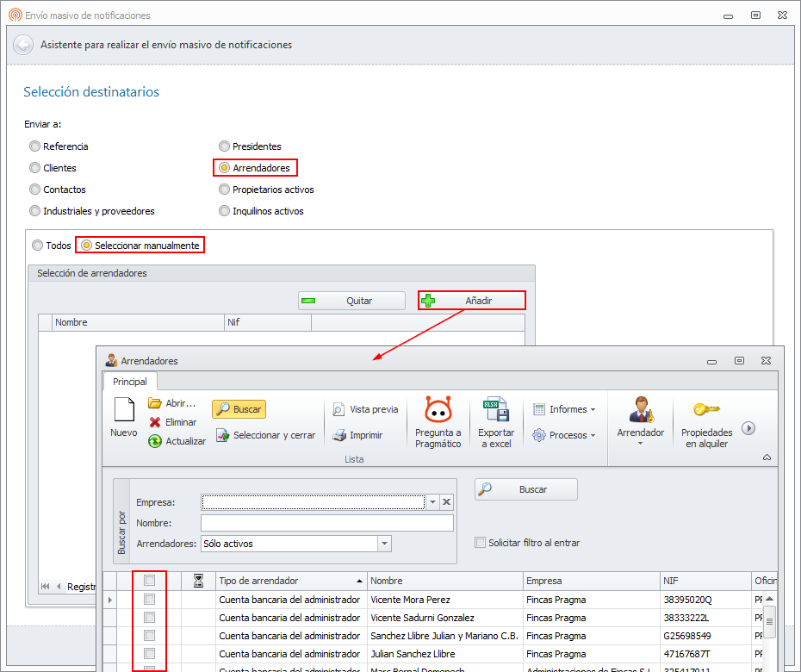Choose Seleccionar manualmente option
Viewport: 801px width, 672px height.
(x=87, y=246)
